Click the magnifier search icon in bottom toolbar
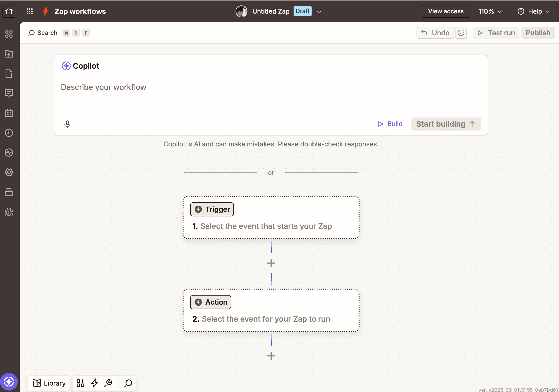Screen dimensions: 559x392 pyautogui.click(x=128, y=383)
